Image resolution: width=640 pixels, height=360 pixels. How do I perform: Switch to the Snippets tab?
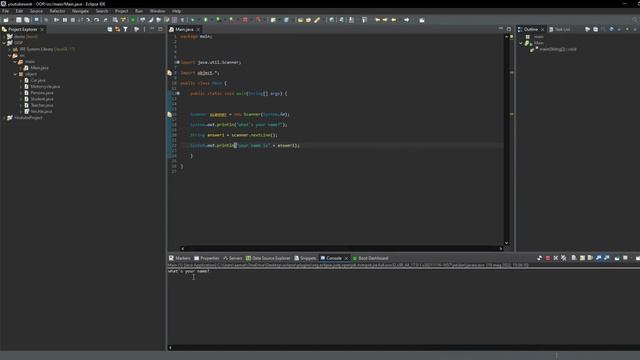pyautogui.click(x=305, y=258)
